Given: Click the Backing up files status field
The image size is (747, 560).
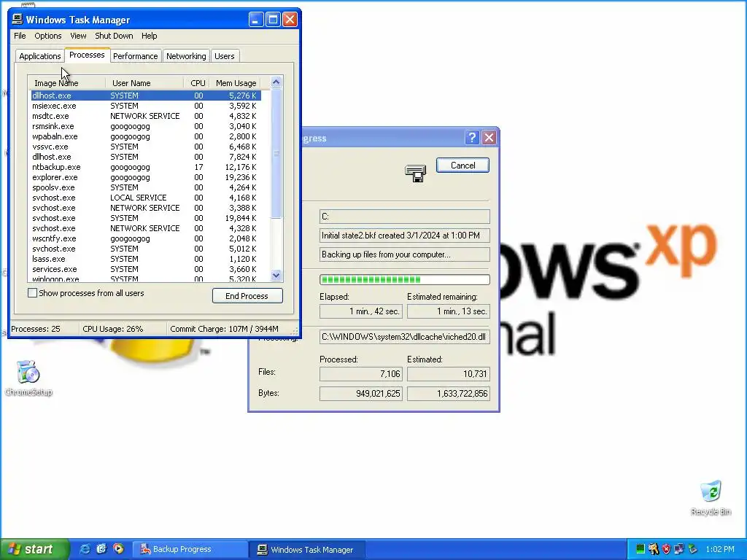Looking at the screenshot, I should [x=404, y=254].
